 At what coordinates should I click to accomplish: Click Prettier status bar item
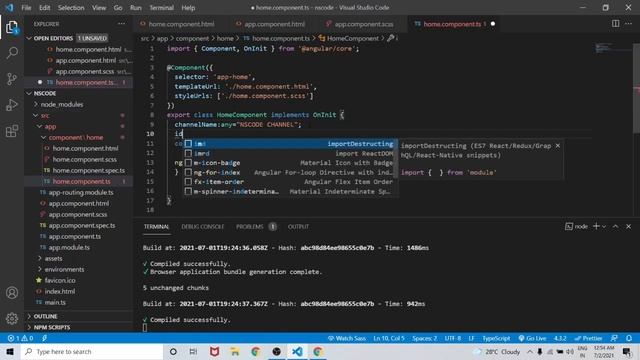click(588, 338)
